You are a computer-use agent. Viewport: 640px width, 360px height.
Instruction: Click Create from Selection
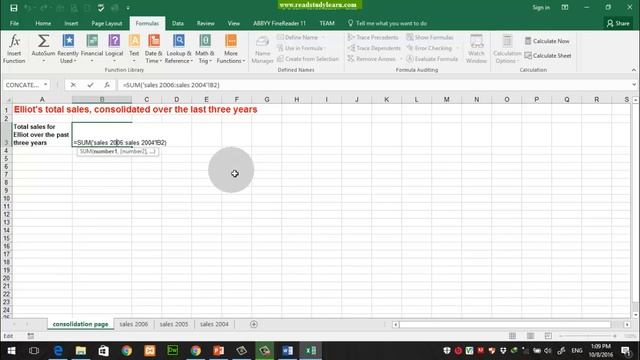[x=308, y=59]
